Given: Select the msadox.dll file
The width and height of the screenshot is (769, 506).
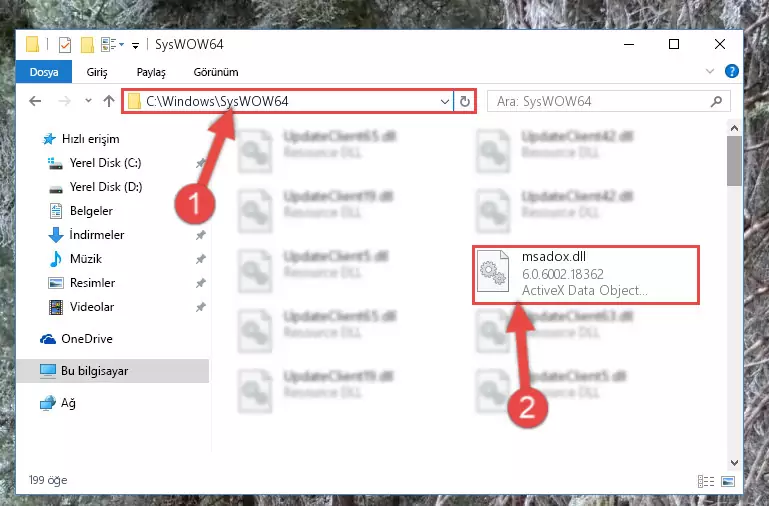Looking at the screenshot, I should [586, 274].
